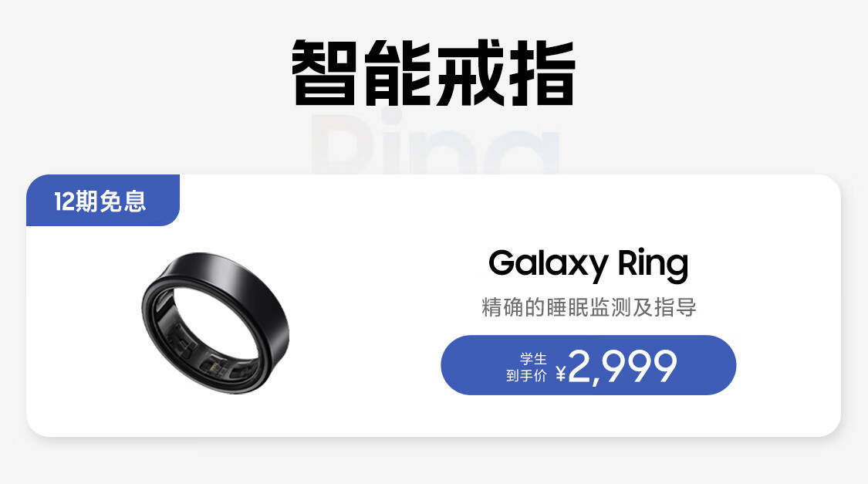This screenshot has height=484, width=868.
Task: Click the 精确的睡眠监测及指导 subtitle text
Action: point(589,306)
